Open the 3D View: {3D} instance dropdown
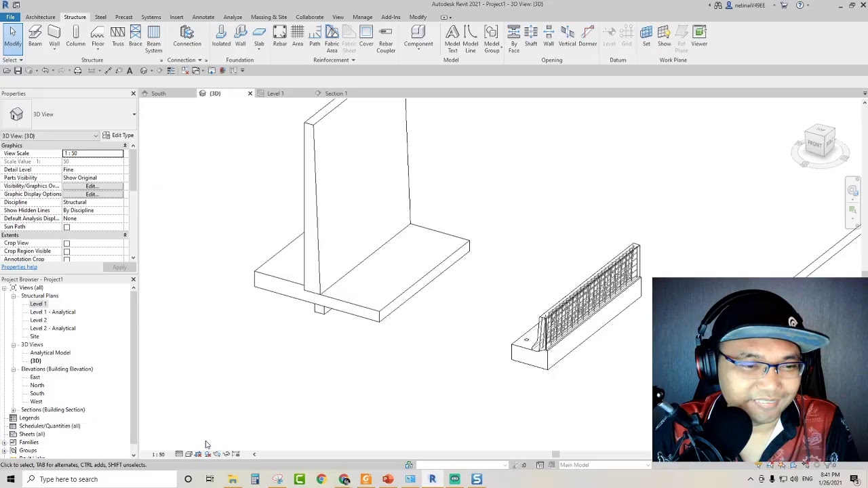Image resolution: width=868 pixels, height=488 pixels. [96, 136]
